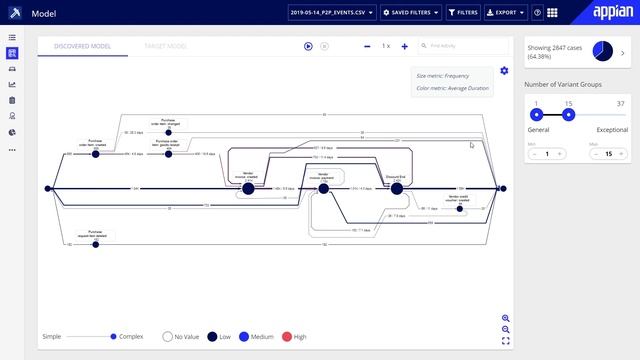Decrement the Min variant group stepper
This screenshot has width=640, height=360.
pos(535,154)
